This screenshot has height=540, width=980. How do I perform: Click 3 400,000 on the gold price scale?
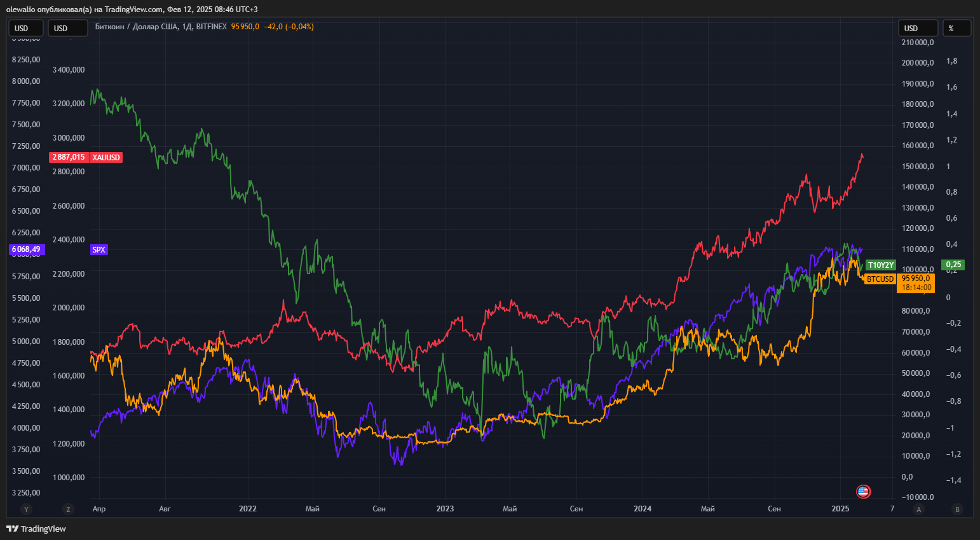(x=69, y=70)
